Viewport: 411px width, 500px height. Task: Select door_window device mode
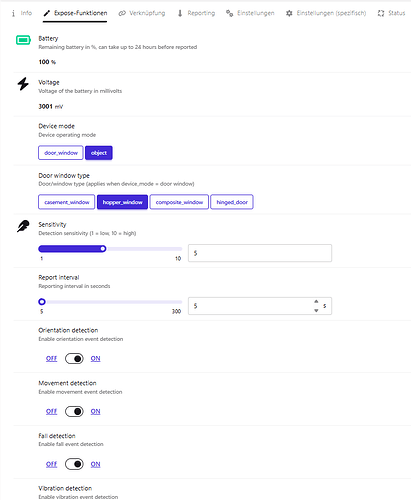coord(61,153)
